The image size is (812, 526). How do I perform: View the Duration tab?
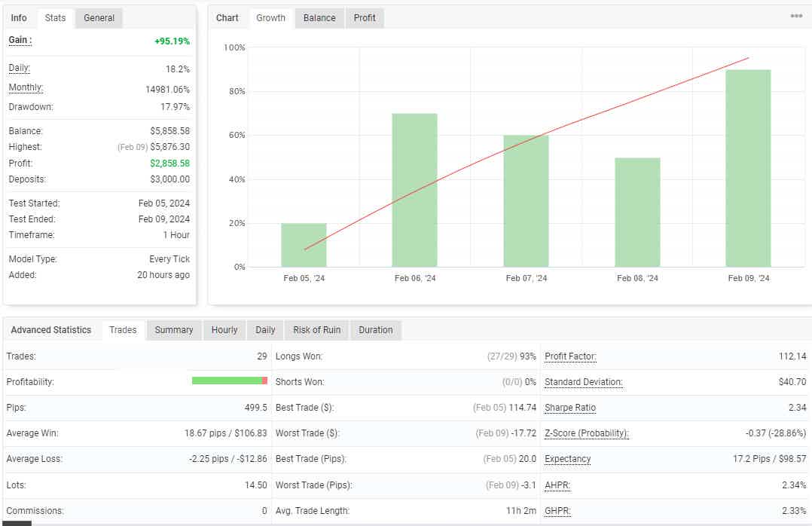tap(375, 329)
